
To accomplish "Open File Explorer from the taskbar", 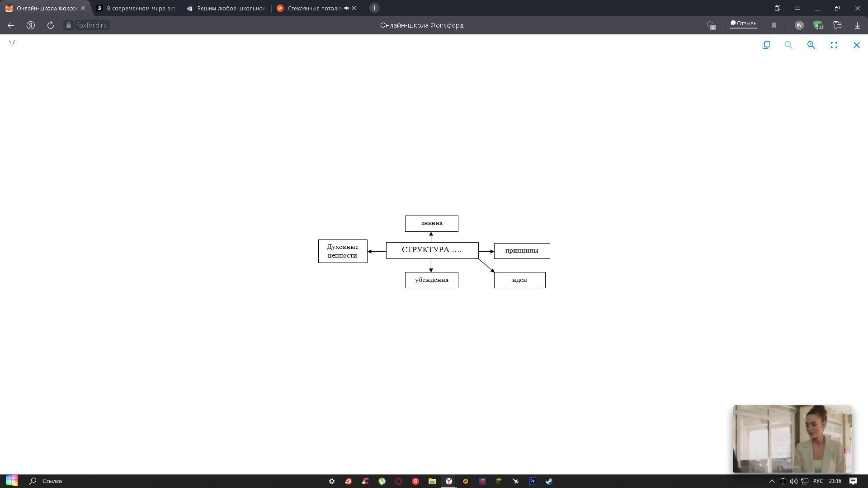I will (432, 481).
